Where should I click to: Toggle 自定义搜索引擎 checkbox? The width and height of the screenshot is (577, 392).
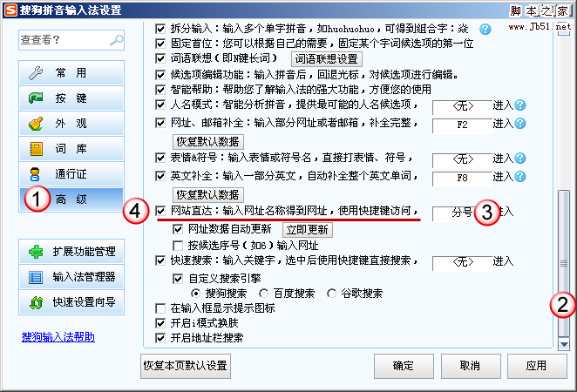point(178,279)
